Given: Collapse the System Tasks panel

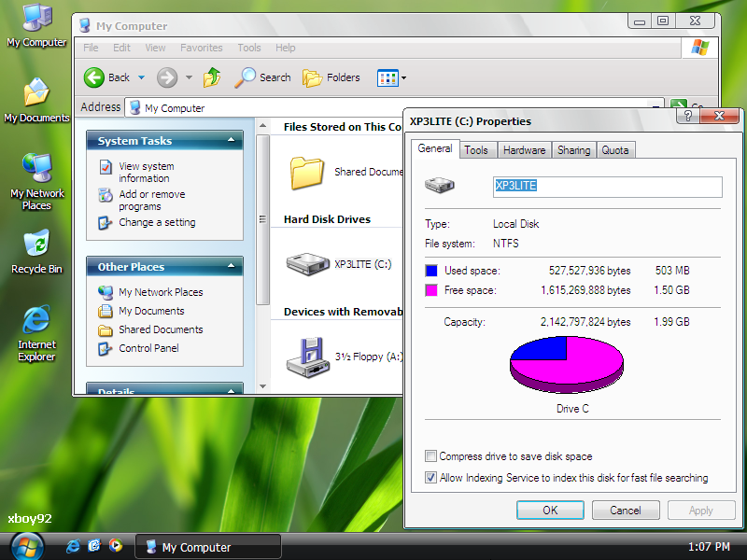Looking at the screenshot, I should [x=232, y=141].
